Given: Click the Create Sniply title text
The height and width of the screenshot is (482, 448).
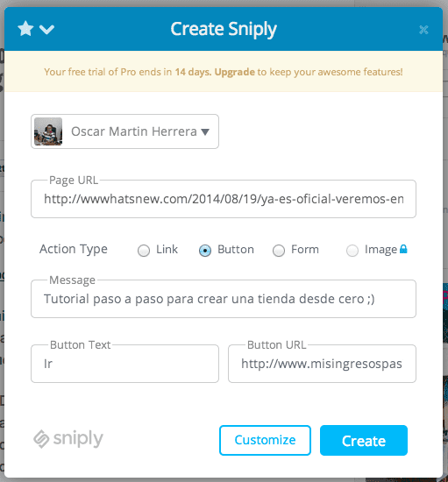Looking at the screenshot, I should pyautogui.click(x=224, y=30).
